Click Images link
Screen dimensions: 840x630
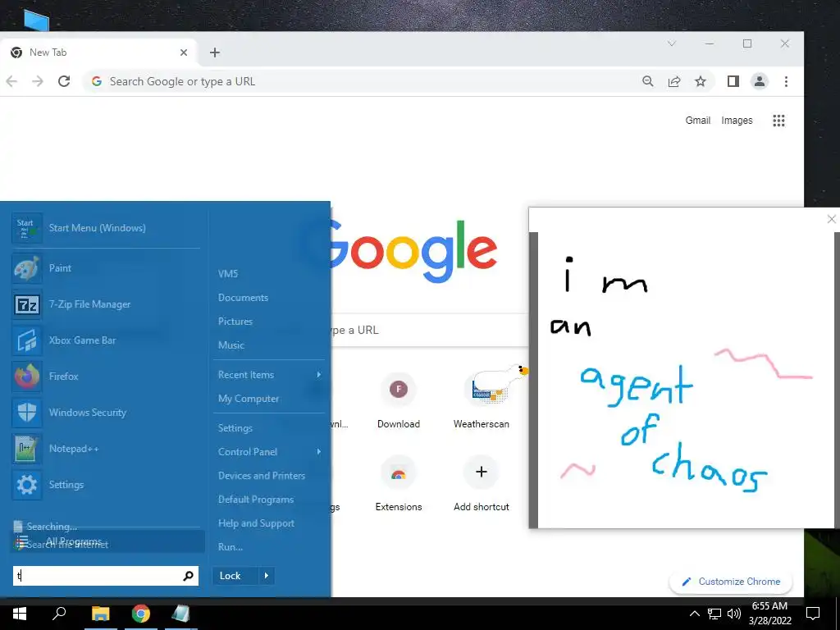tap(737, 121)
